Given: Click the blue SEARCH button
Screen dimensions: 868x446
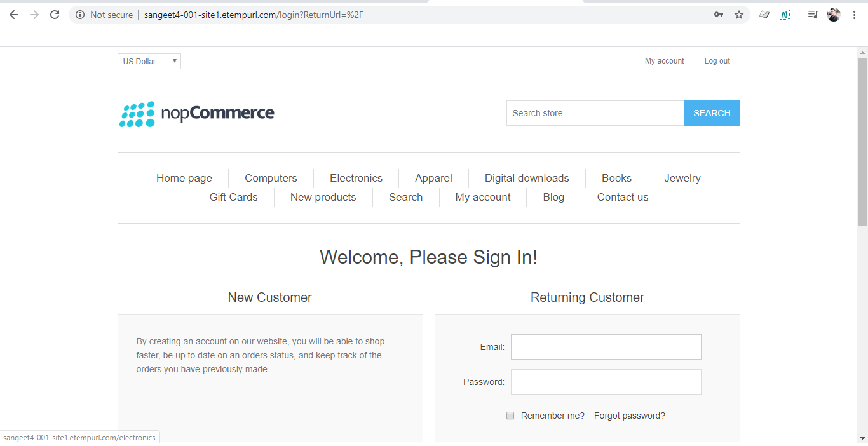Looking at the screenshot, I should [712, 113].
